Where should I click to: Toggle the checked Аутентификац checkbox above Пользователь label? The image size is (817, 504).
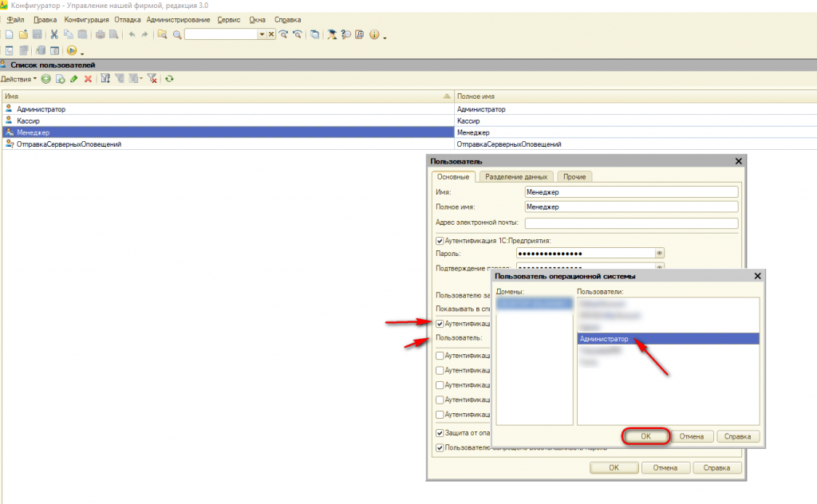(x=440, y=324)
